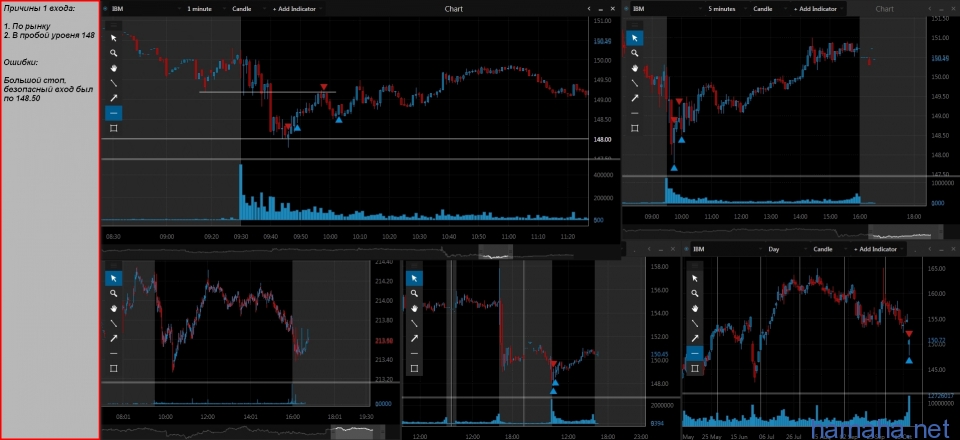Choose the hand pan tool in 1 minute chart

coord(113,68)
